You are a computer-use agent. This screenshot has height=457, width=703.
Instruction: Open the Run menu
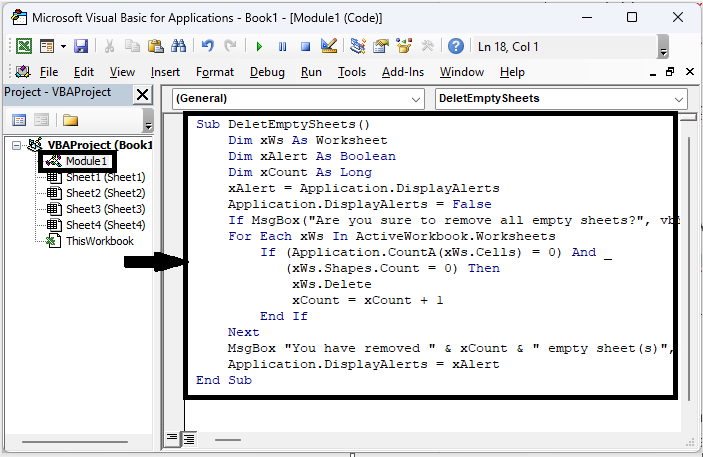point(311,72)
